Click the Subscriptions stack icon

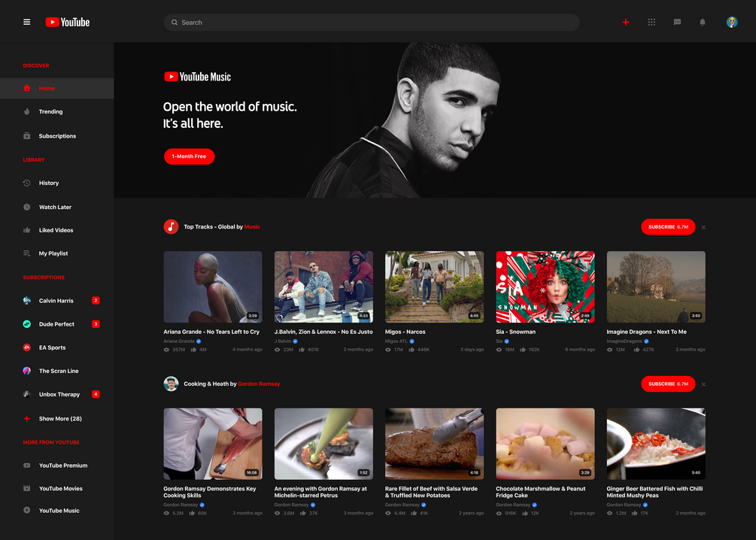(27, 136)
